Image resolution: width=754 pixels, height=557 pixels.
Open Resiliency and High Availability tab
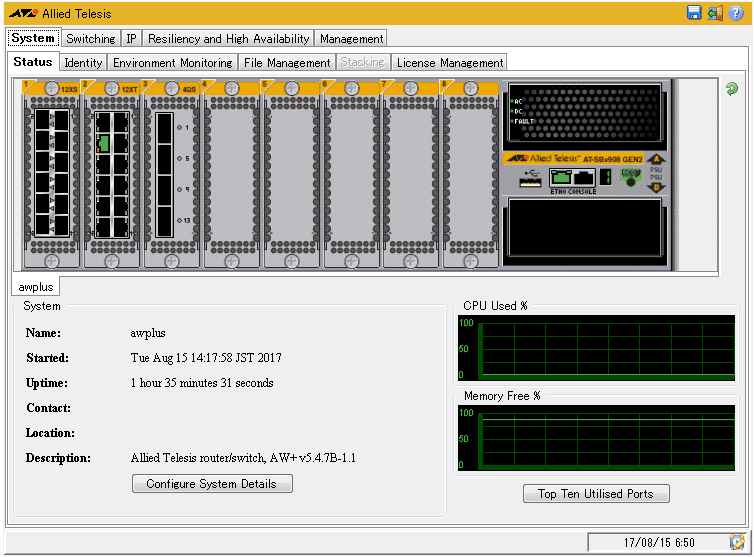click(x=229, y=39)
